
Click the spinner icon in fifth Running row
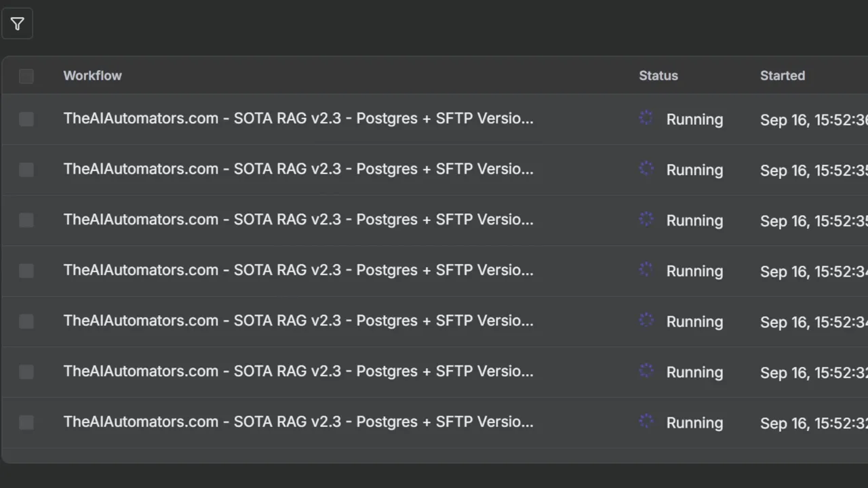[646, 320]
